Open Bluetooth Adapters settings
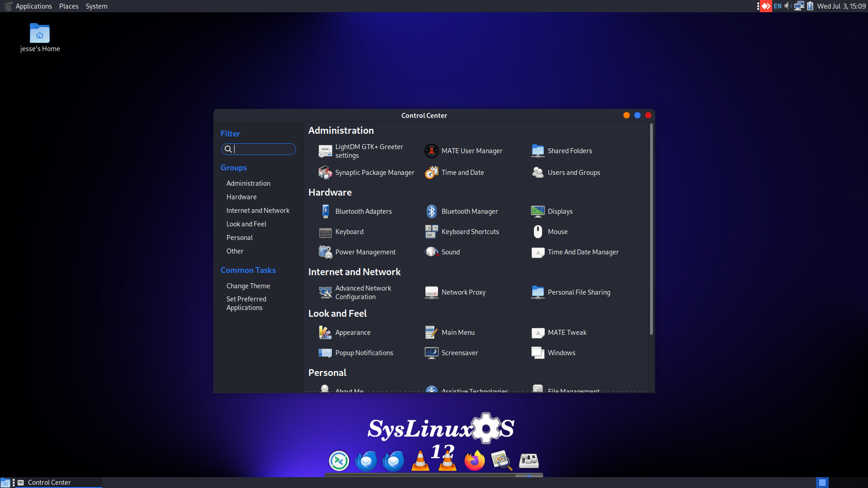 click(355, 211)
